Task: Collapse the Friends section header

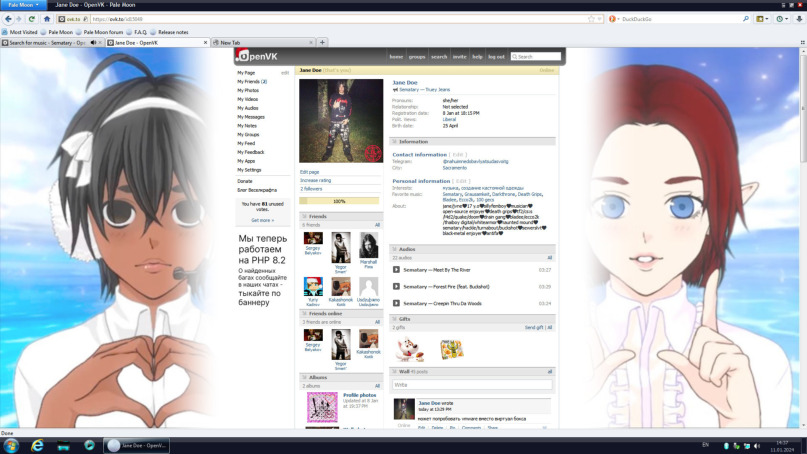Action: click(x=317, y=216)
